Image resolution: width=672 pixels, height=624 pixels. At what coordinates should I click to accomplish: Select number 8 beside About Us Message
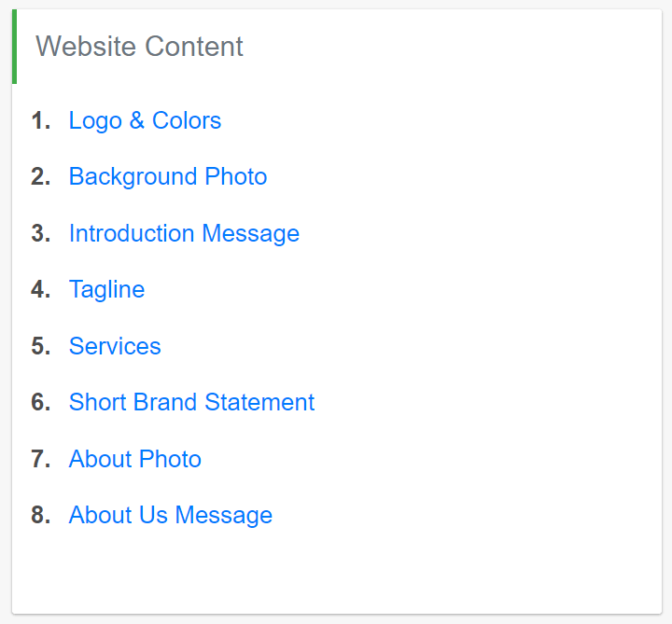pos(41,515)
